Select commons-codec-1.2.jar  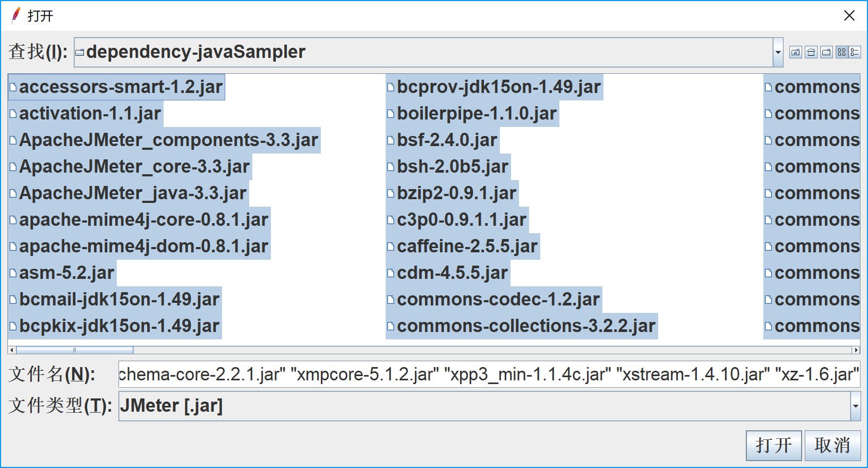(494, 300)
